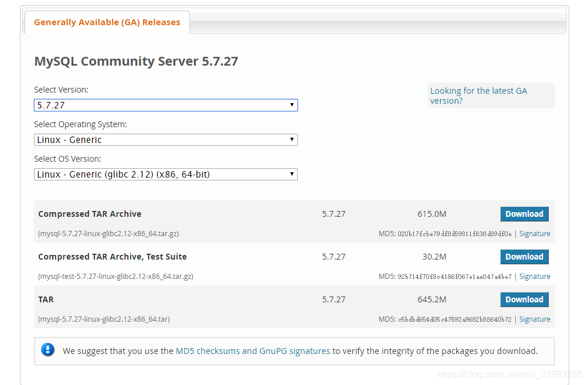
Task: Click the Compressed TAR Archive, Test Suite title
Action: (x=113, y=257)
